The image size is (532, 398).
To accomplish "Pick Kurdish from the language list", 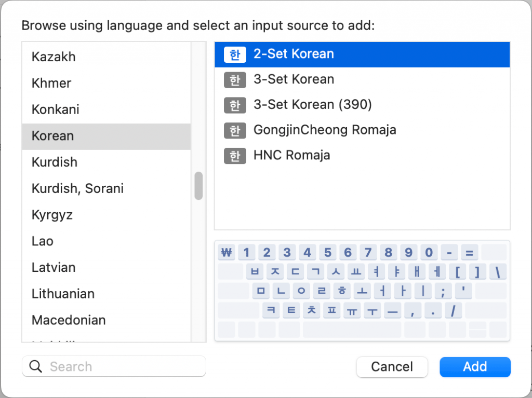I will [x=106, y=162].
